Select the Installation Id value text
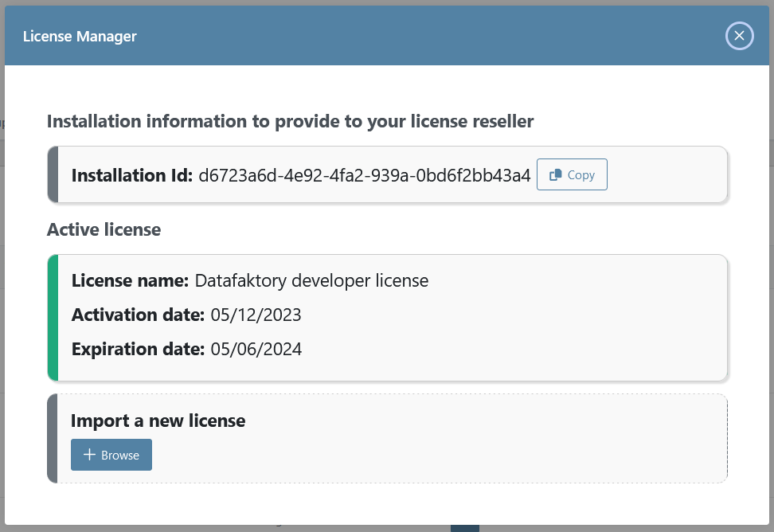774x532 pixels. tap(364, 175)
